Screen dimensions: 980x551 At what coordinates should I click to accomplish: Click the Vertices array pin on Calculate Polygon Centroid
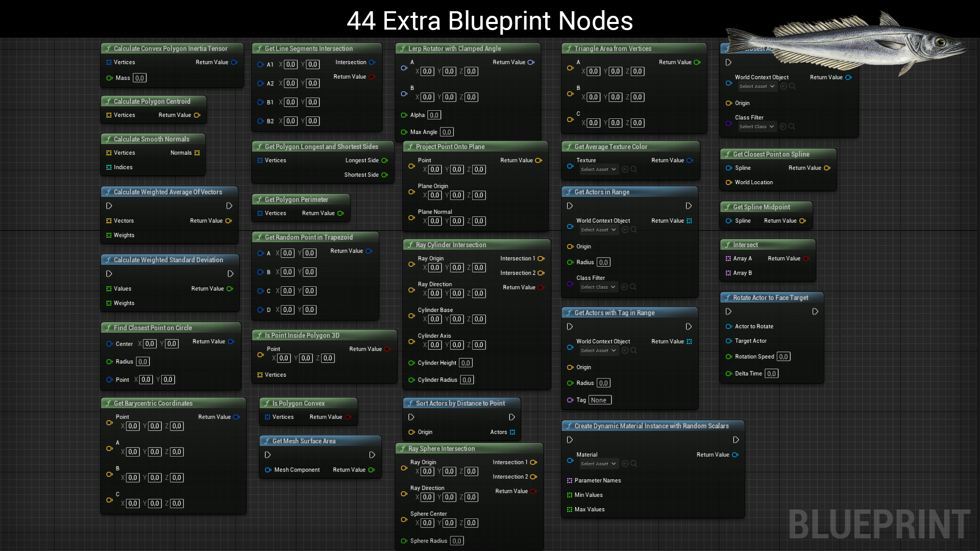(109, 115)
